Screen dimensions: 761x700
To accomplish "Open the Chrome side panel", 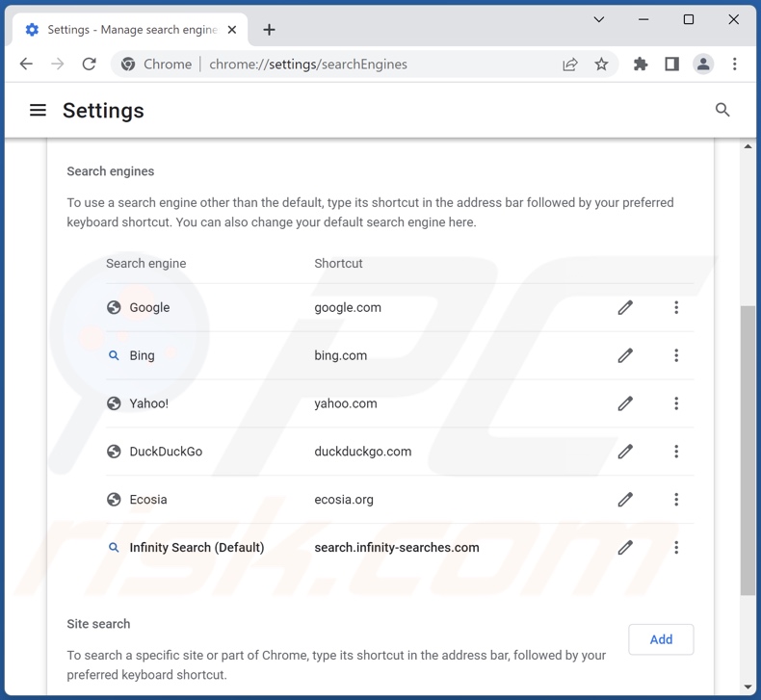I will [672, 65].
